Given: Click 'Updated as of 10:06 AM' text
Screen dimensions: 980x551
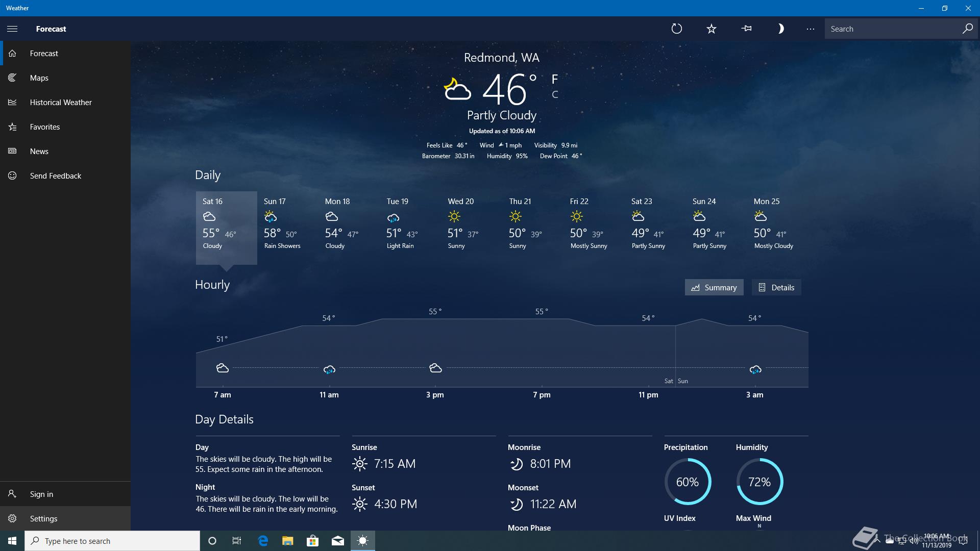Looking at the screenshot, I should [x=502, y=131].
